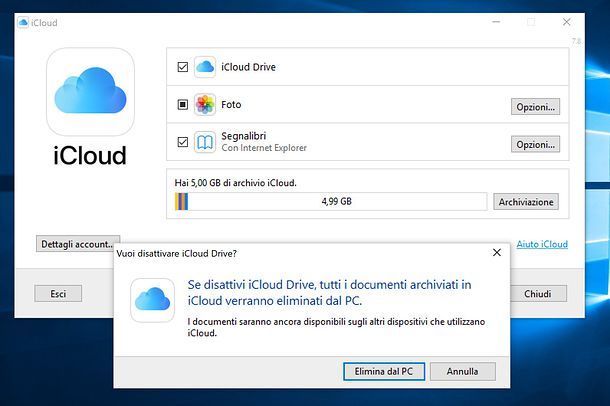Click the Foto colorful flower icon
The width and height of the screenshot is (610, 406).
205,105
